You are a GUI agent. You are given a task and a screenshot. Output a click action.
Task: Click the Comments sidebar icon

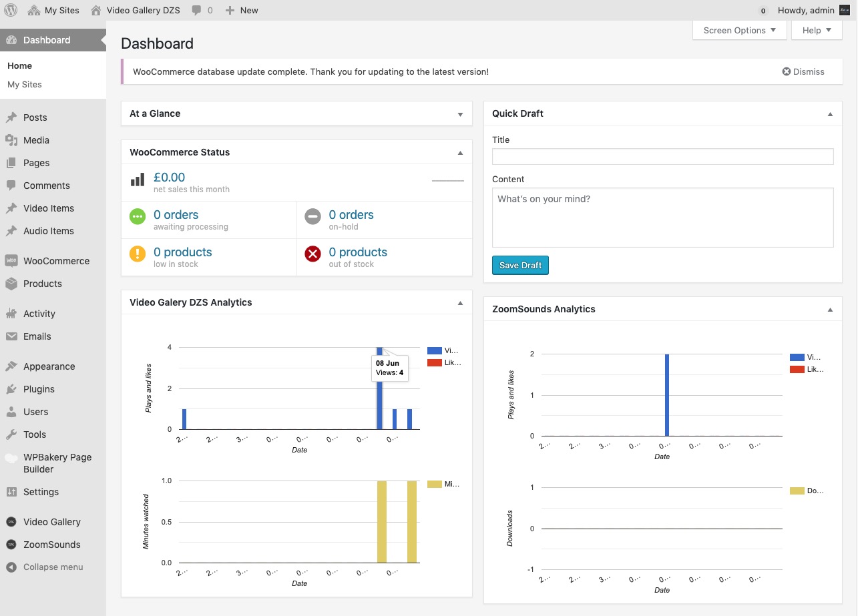(11, 186)
